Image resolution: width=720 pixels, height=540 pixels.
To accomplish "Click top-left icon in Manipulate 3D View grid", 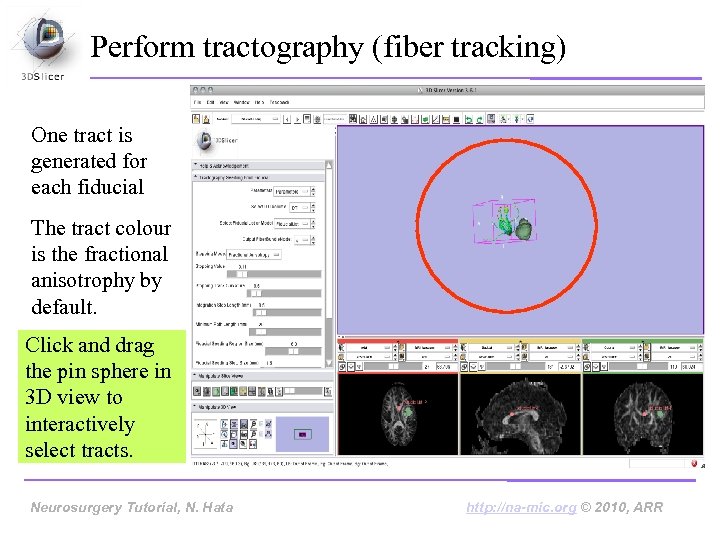I will point(224,424).
